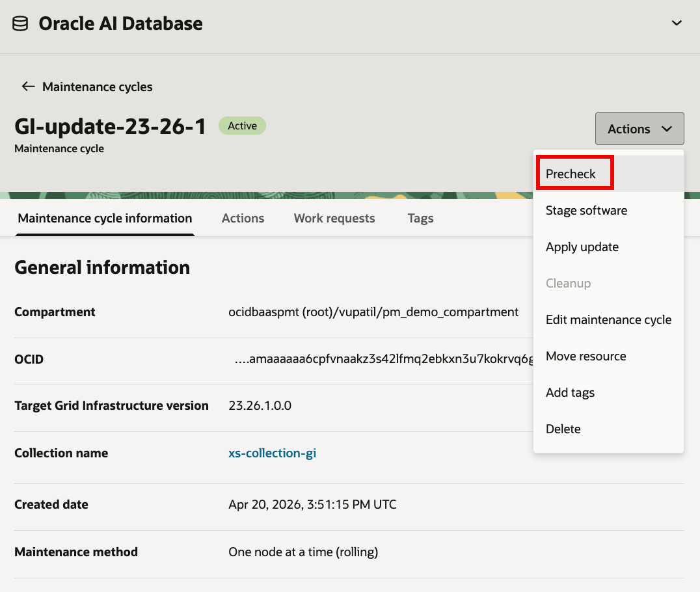The width and height of the screenshot is (700, 592).
Task: Click the Compartment label
Action: 55,312
